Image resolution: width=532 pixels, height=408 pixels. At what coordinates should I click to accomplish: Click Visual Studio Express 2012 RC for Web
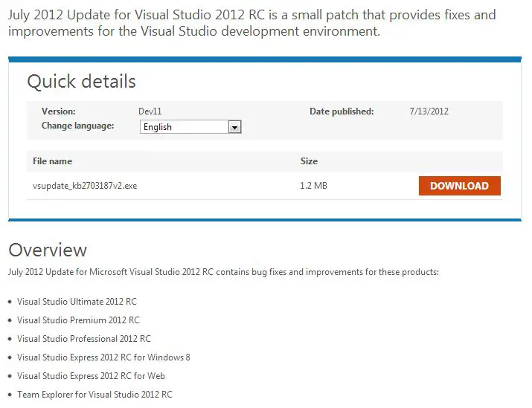91,376
